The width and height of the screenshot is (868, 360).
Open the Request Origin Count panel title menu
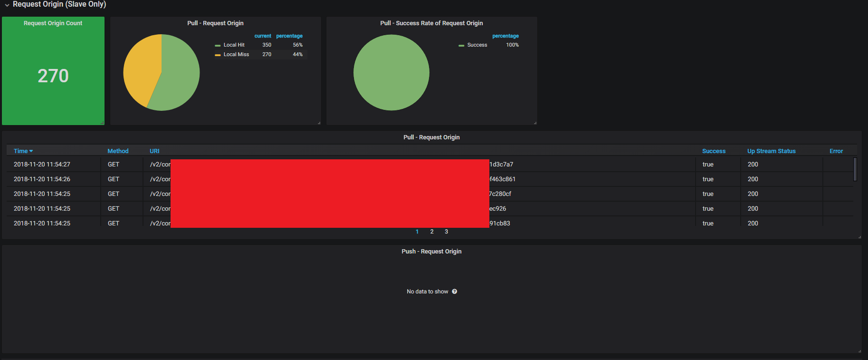53,23
